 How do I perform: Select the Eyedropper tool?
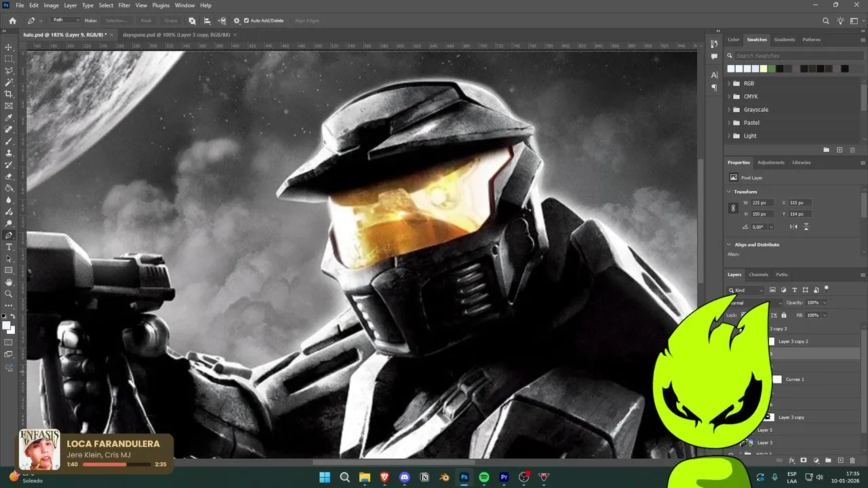[9, 118]
